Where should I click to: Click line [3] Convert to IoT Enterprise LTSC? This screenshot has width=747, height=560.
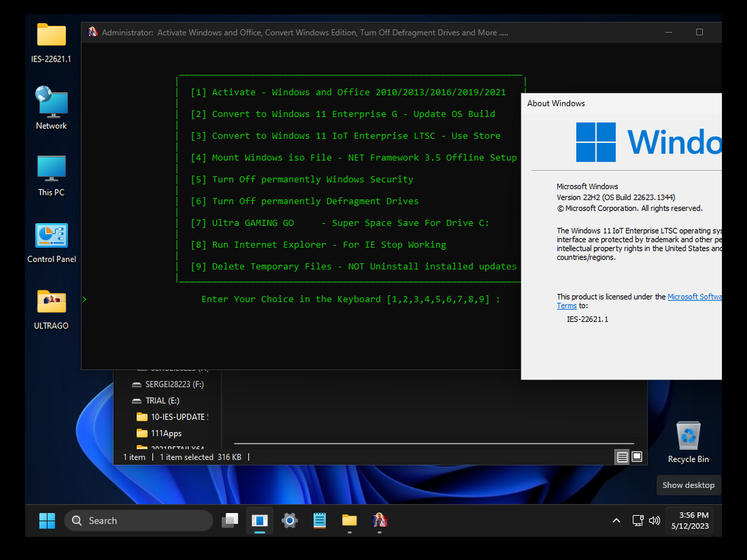[345, 136]
